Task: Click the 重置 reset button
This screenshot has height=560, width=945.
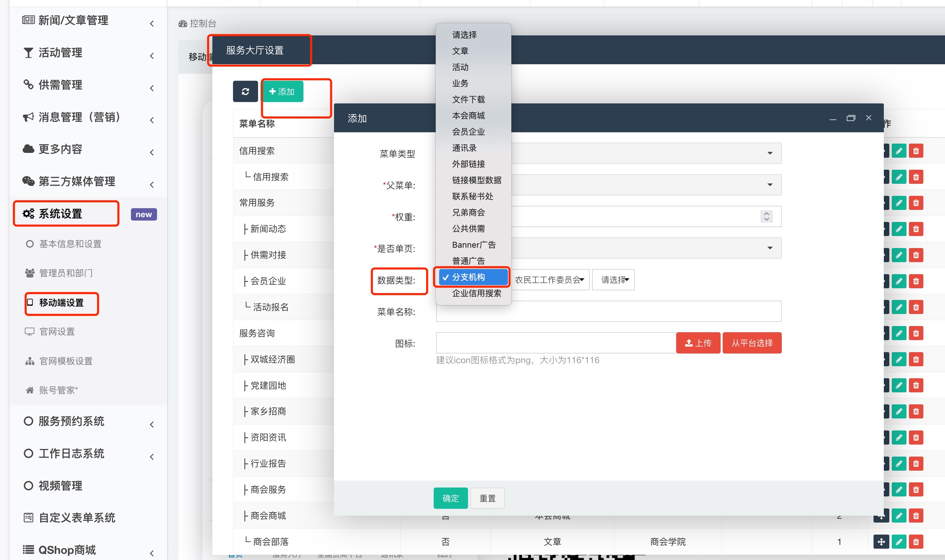Action: [487, 499]
